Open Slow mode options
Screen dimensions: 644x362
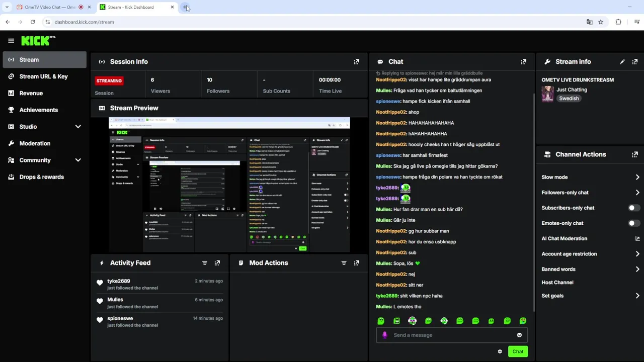590,177
